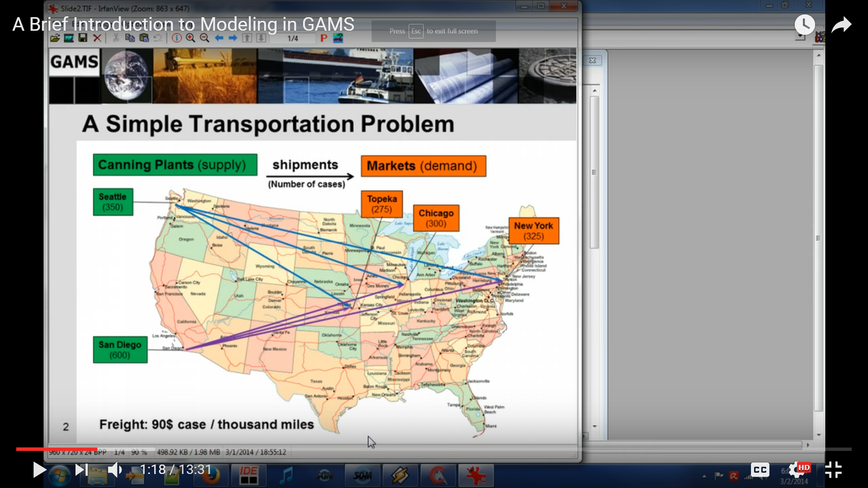Go to previous image with left blue arrow
This screenshot has height=488, width=868.
[219, 38]
